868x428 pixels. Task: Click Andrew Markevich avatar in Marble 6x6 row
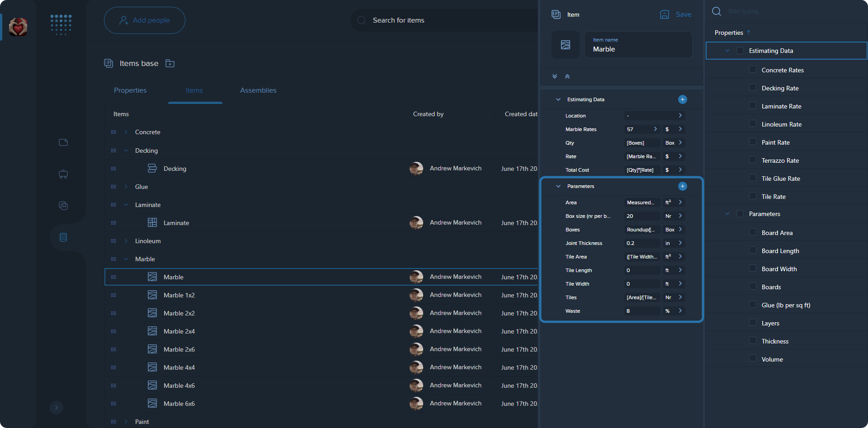click(416, 403)
